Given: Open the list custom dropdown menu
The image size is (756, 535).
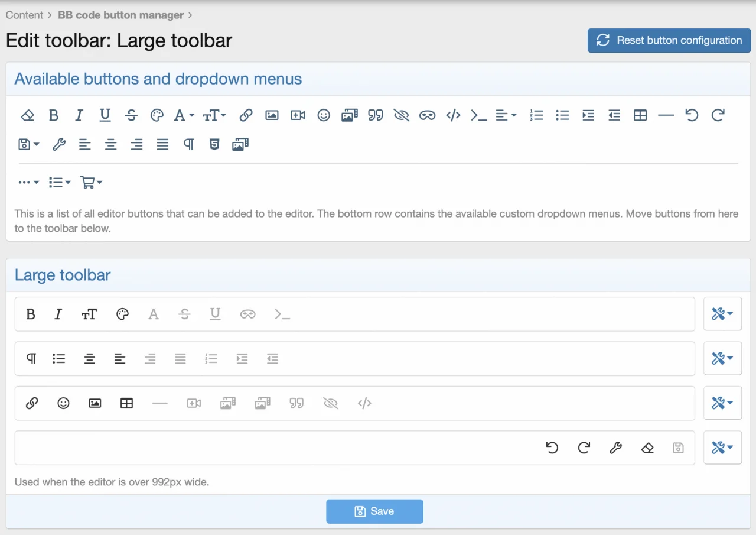Looking at the screenshot, I should tap(60, 183).
